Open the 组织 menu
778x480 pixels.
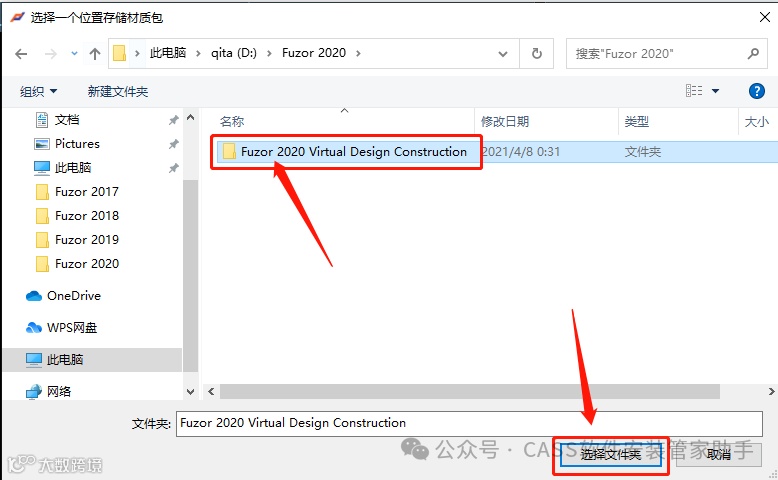(38, 91)
